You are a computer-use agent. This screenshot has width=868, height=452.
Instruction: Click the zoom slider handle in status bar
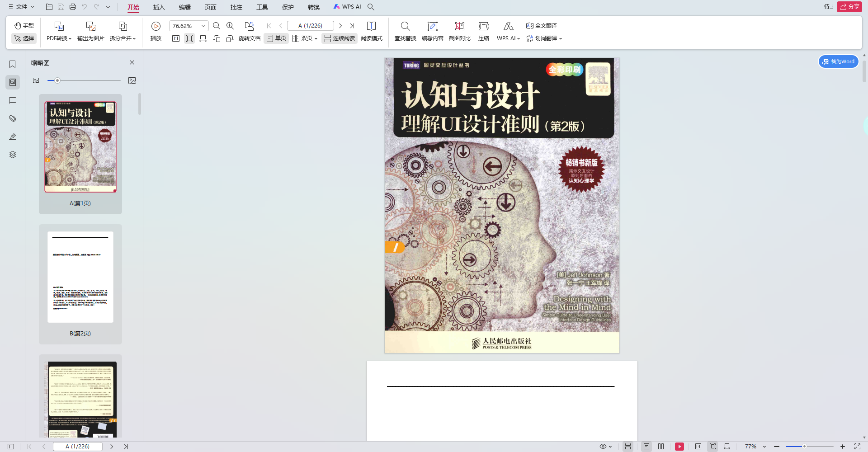point(804,447)
